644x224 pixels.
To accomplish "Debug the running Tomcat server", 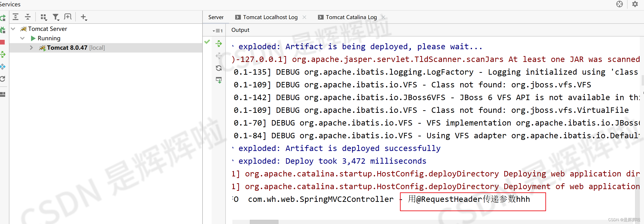I will pos(3,30).
